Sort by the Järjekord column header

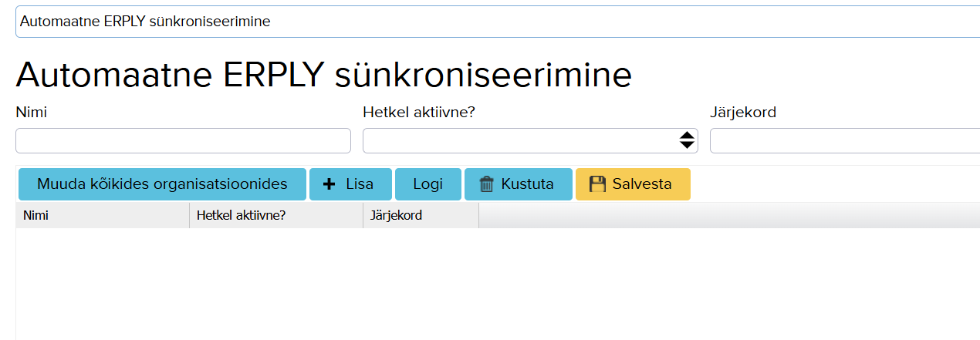click(x=421, y=216)
